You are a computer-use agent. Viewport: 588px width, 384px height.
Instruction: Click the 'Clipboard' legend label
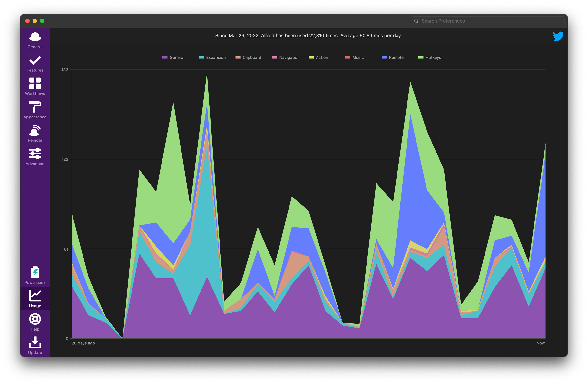click(x=252, y=58)
